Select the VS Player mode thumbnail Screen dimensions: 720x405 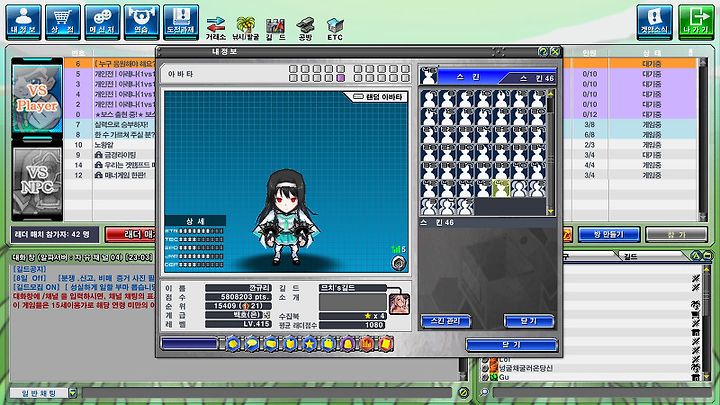click(x=37, y=98)
